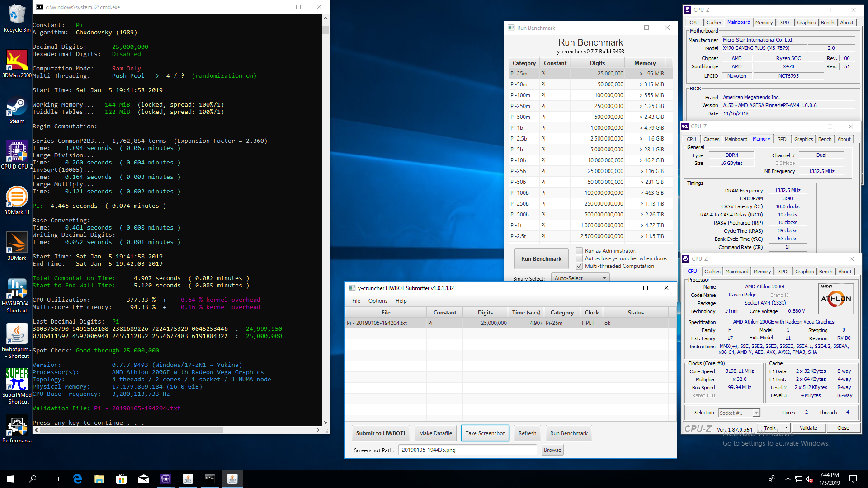Launch Steam from the desktop
The image size is (868, 488).
17,110
